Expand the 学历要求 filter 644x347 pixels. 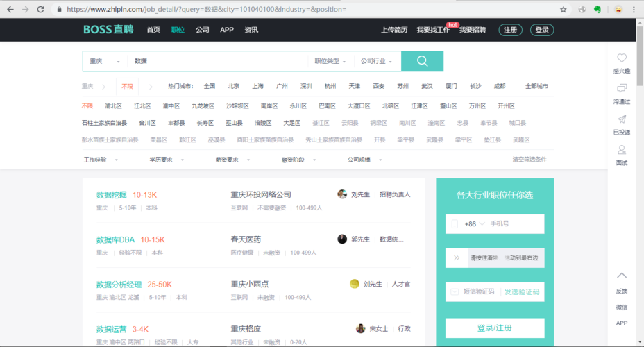[167, 160]
